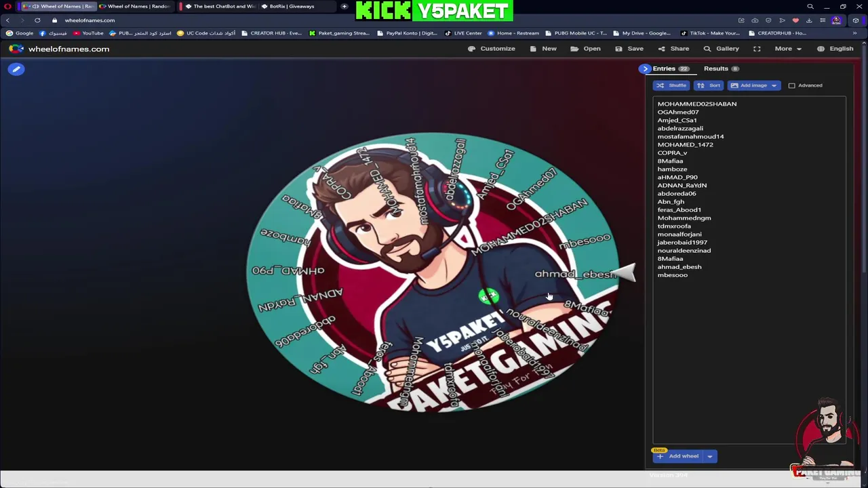The height and width of the screenshot is (488, 868).
Task: Click the red heart bookmark icon
Action: click(795, 20)
